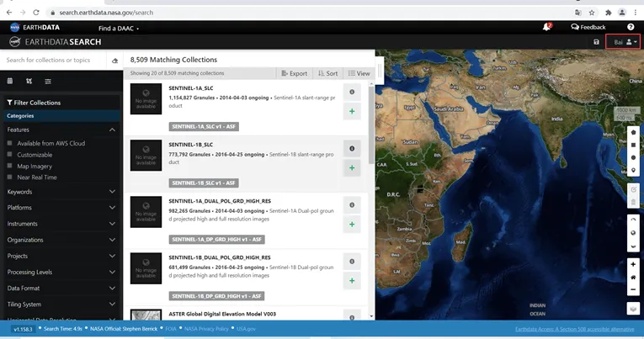This screenshot has height=339, width=644.
Task: Open the Section 508 accessible alternative link
Action: tap(575, 329)
